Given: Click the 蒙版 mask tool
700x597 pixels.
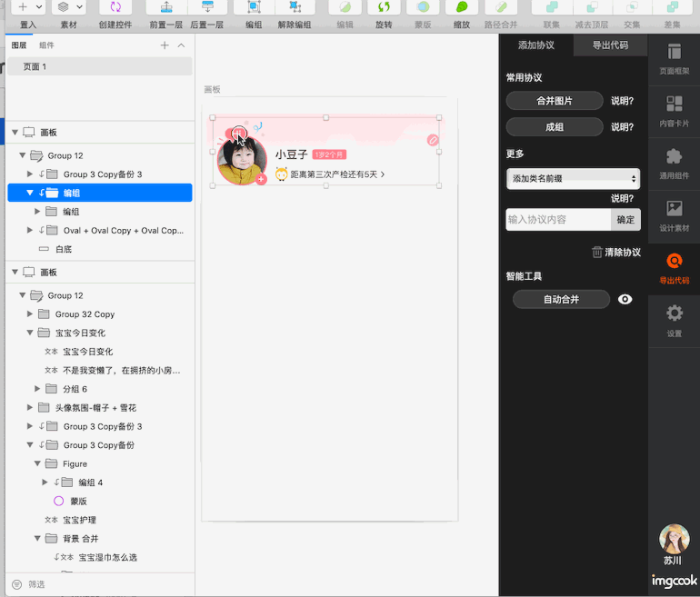Looking at the screenshot, I should pos(423,7).
